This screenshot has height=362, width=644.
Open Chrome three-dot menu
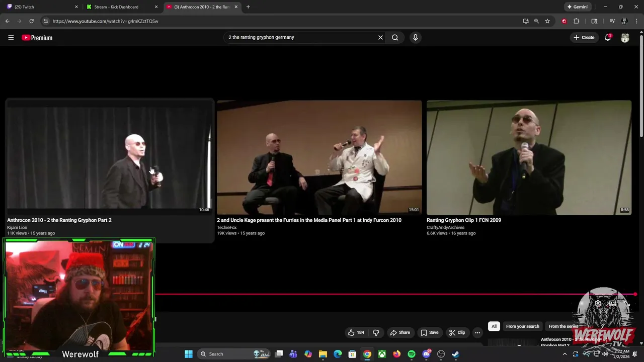coord(637,21)
